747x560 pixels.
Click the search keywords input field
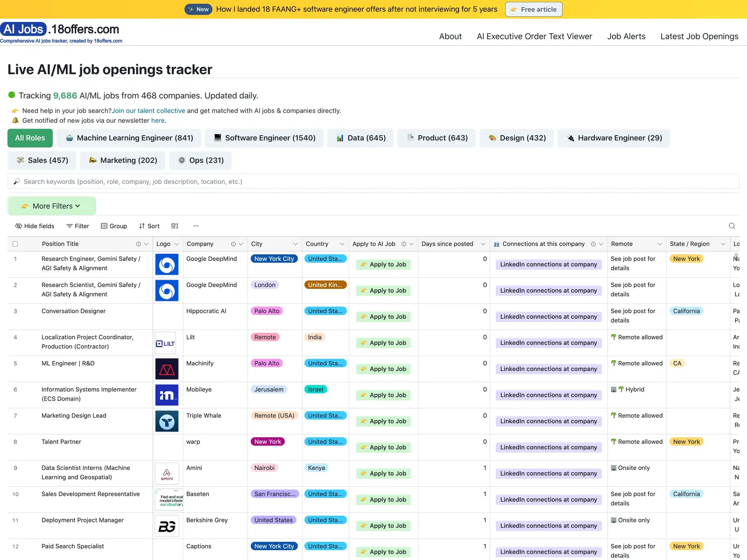tap(373, 182)
